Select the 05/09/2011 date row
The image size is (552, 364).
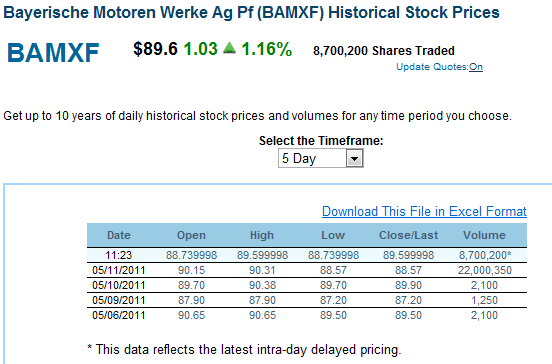click(307, 300)
